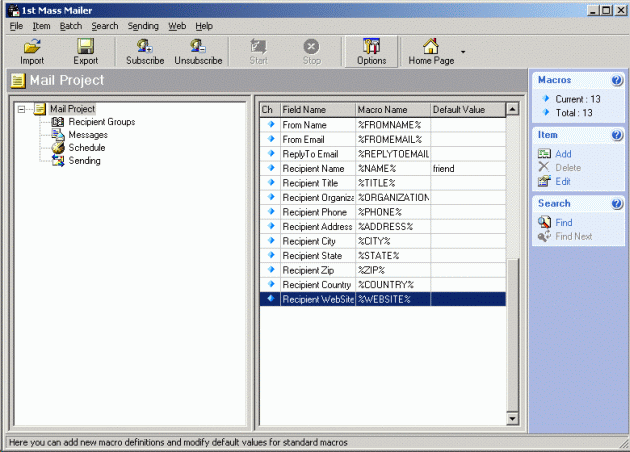Select the %FROMEMAIL% macro cell

click(393, 139)
